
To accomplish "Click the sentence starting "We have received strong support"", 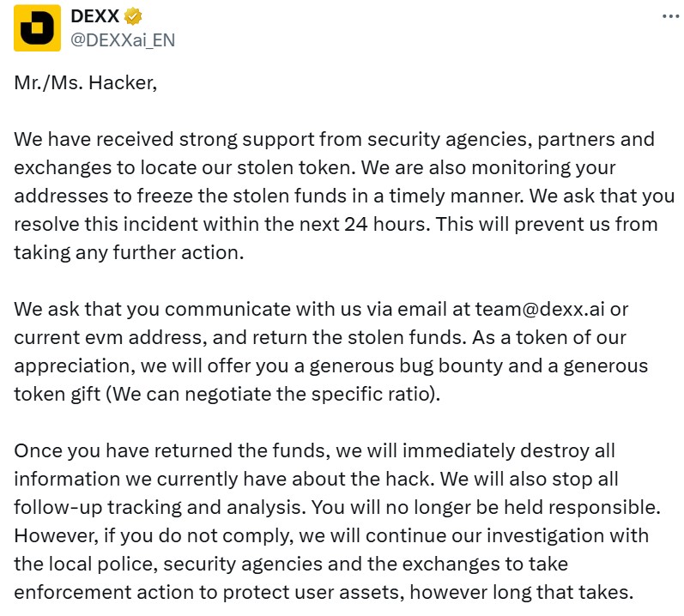I will [x=334, y=154].
